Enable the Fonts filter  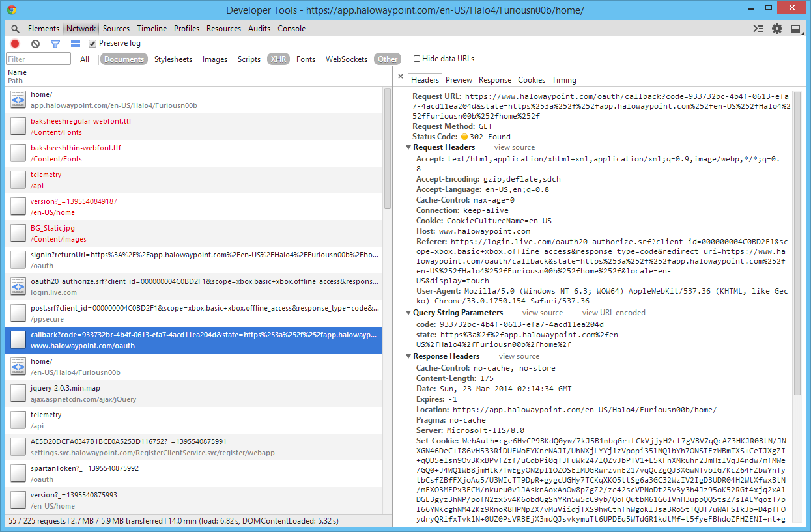(306, 59)
